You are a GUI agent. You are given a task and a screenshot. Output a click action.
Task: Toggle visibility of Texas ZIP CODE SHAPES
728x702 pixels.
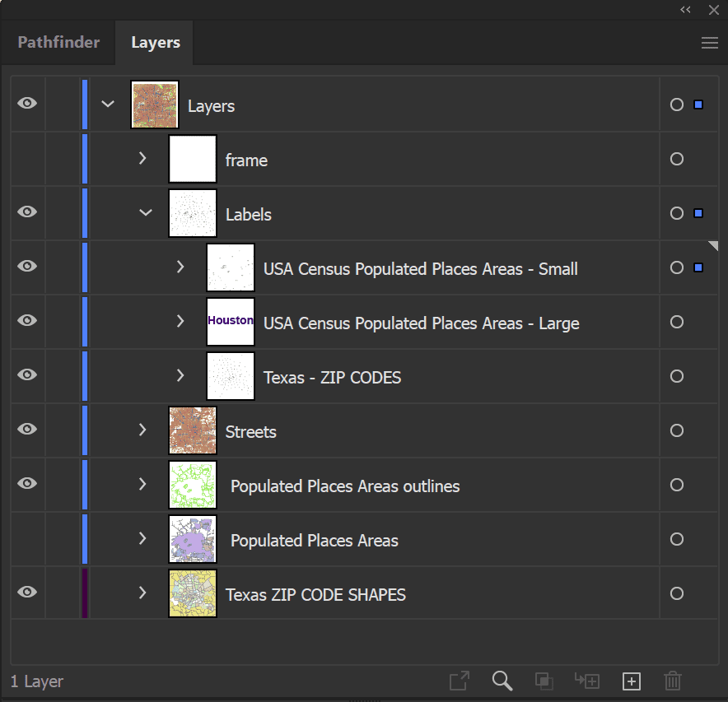pyautogui.click(x=27, y=592)
